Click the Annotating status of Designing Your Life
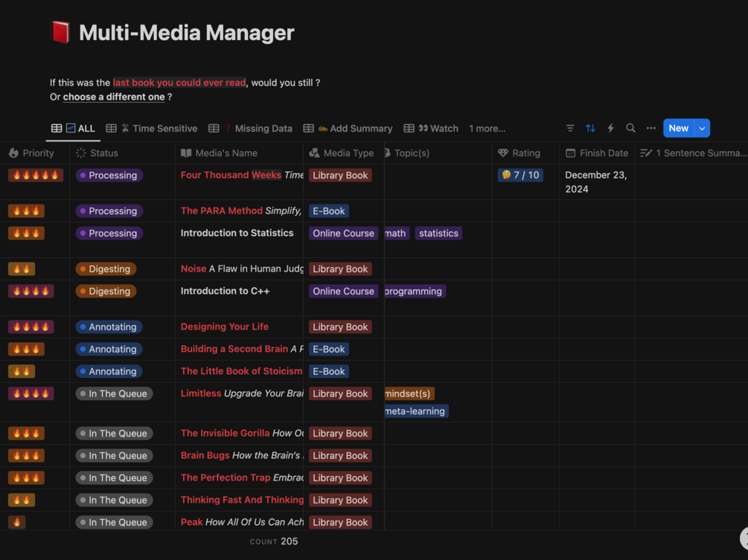This screenshot has height=560, width=748. pos(109,327)
